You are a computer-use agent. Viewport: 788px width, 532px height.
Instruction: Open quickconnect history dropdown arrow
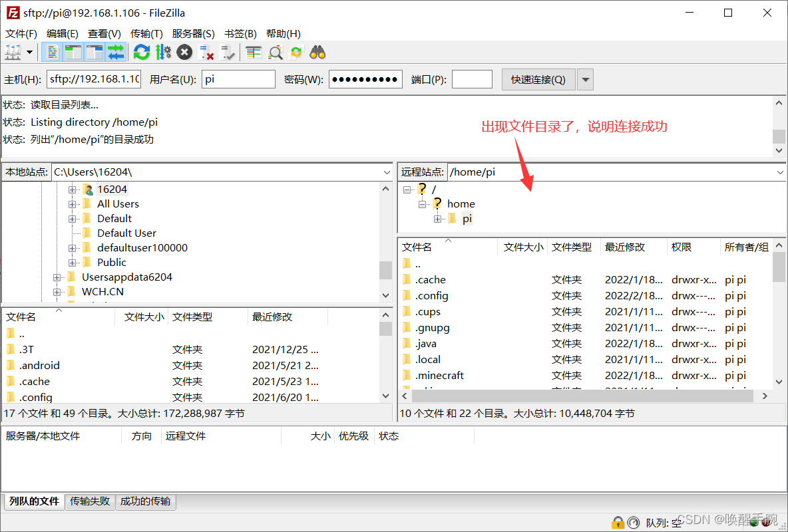point(585,79)
